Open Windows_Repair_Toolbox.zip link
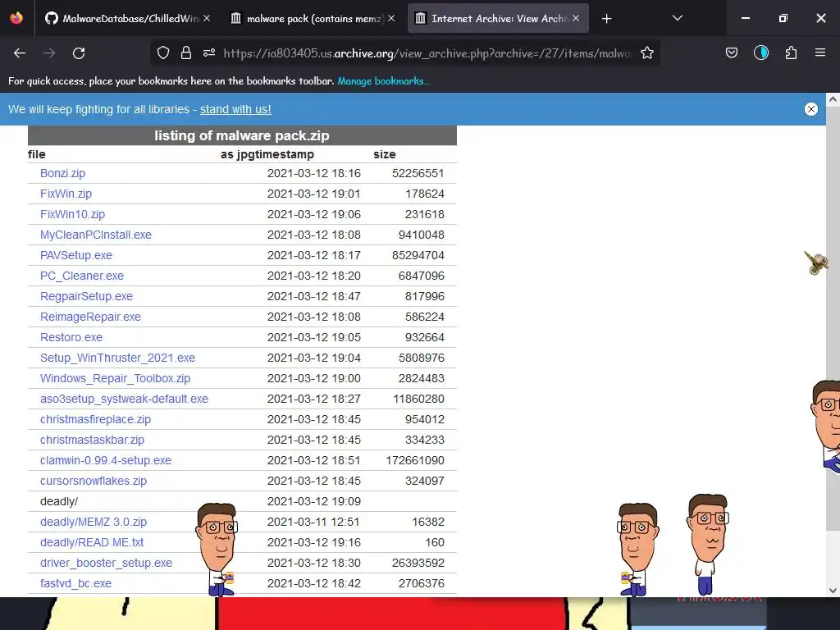Viewport: 840px width, 630px height. coord(115,378)
